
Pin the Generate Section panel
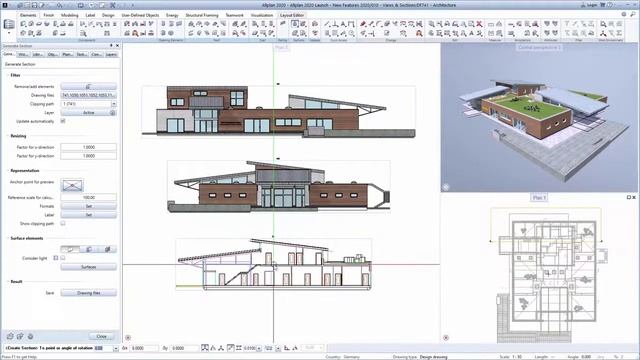(x=111, y=46)
